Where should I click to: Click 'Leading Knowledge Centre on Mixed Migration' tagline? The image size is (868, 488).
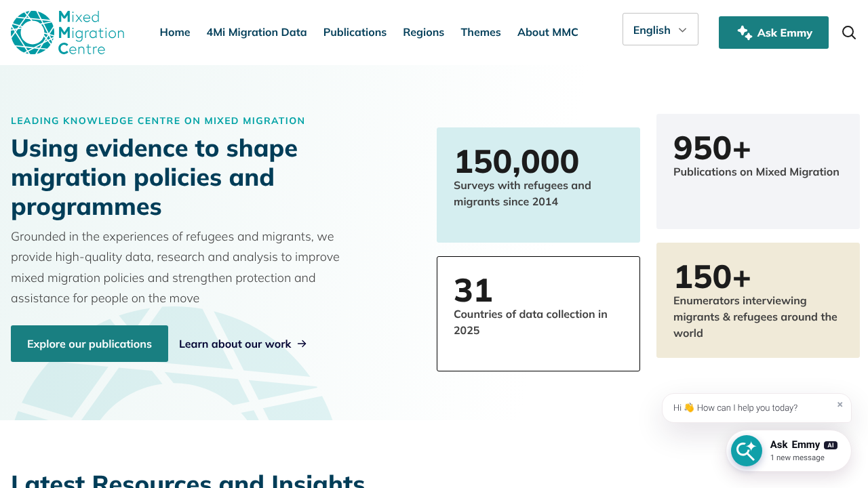[158, 121]
